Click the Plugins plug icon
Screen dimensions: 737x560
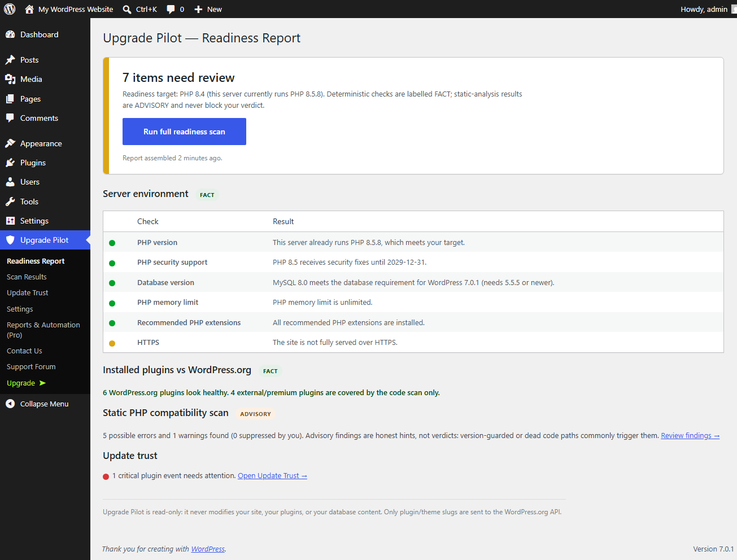(x=10, y=163)
